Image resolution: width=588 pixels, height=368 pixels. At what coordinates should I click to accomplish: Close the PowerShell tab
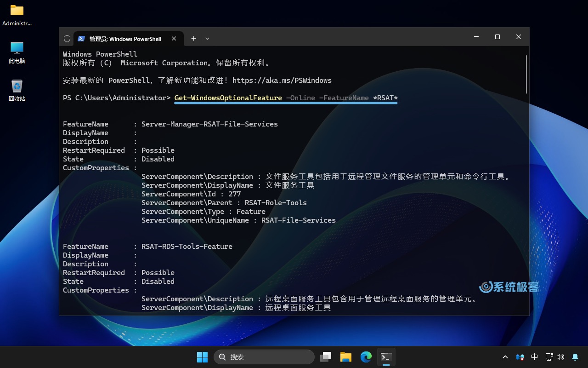tap(174, 39)
